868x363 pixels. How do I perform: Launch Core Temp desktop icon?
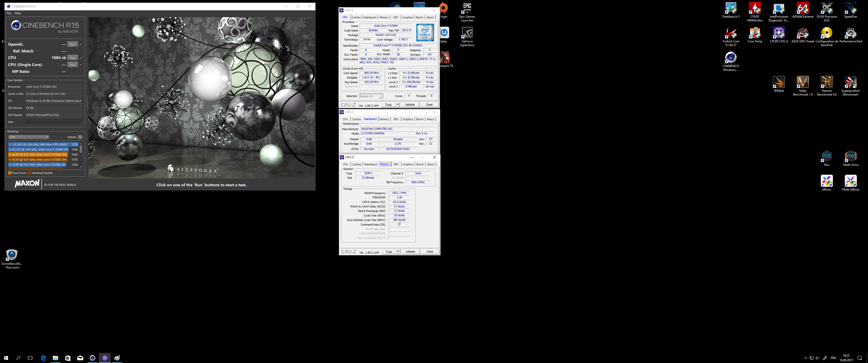[754, 35]
